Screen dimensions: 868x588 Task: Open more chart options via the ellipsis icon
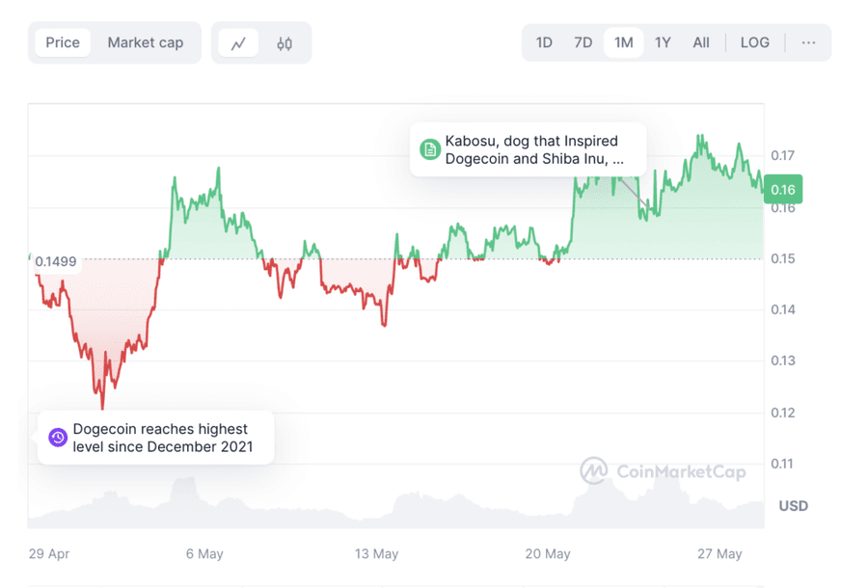coord(808,42)
